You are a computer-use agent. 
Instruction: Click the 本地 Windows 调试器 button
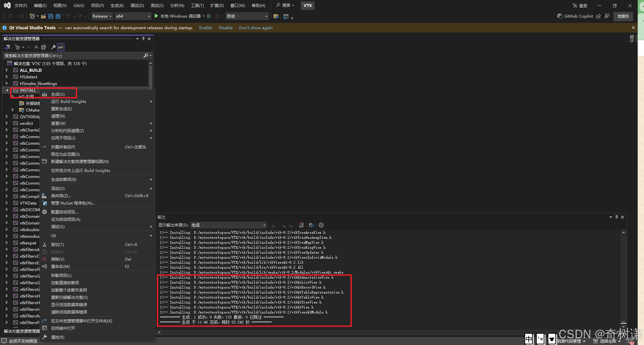[x=180, y=16]
